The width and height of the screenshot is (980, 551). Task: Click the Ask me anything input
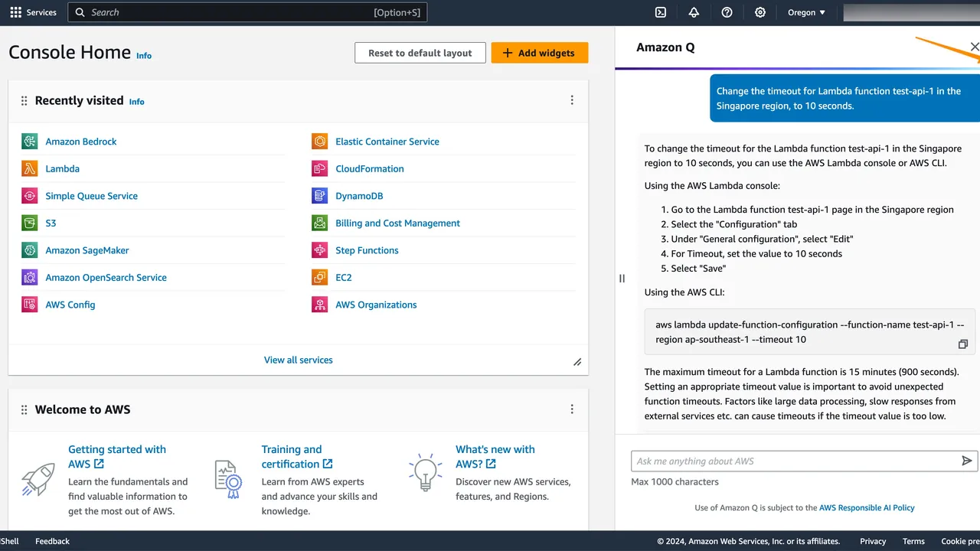point(795,461)
